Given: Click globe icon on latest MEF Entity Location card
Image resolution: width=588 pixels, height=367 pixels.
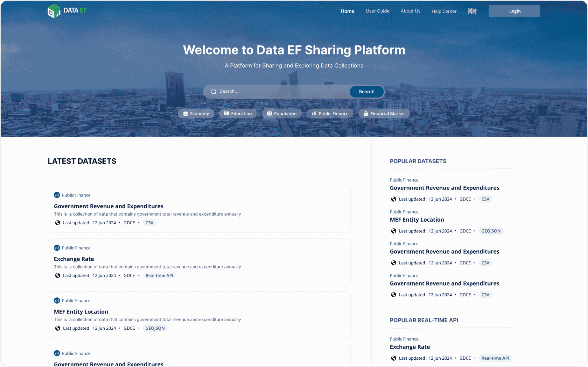Looking at the screenshot, I should point(58,328).
